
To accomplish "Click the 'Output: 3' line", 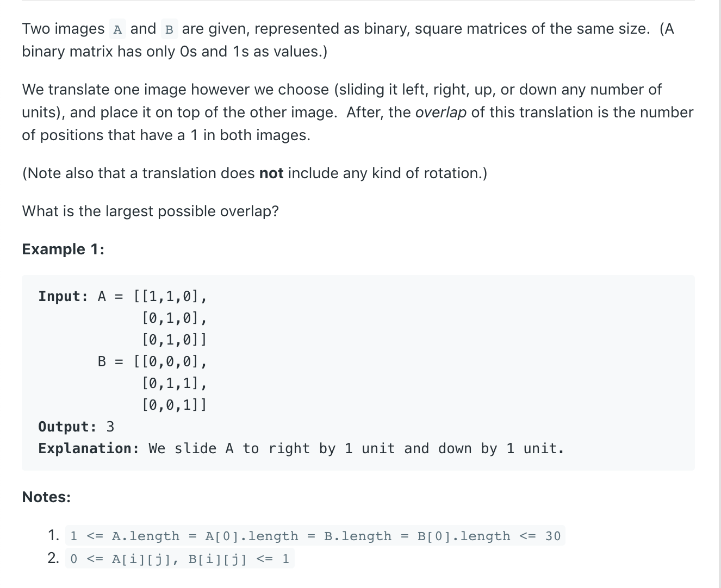I will click(76, 427).
